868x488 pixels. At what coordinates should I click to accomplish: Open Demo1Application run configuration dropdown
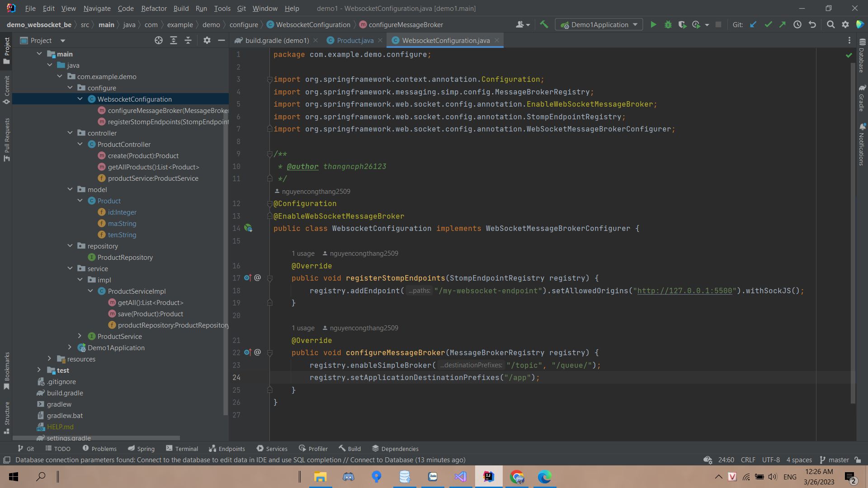(599, 25)
